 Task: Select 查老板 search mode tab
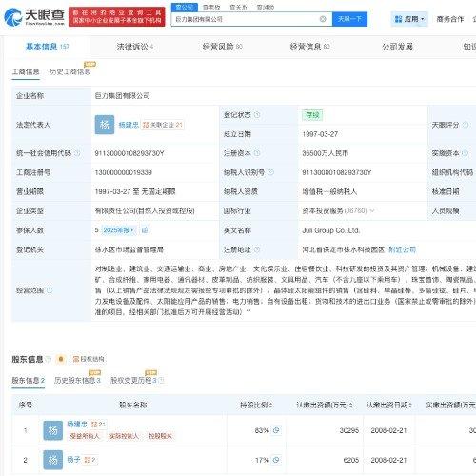pos(211,7)
